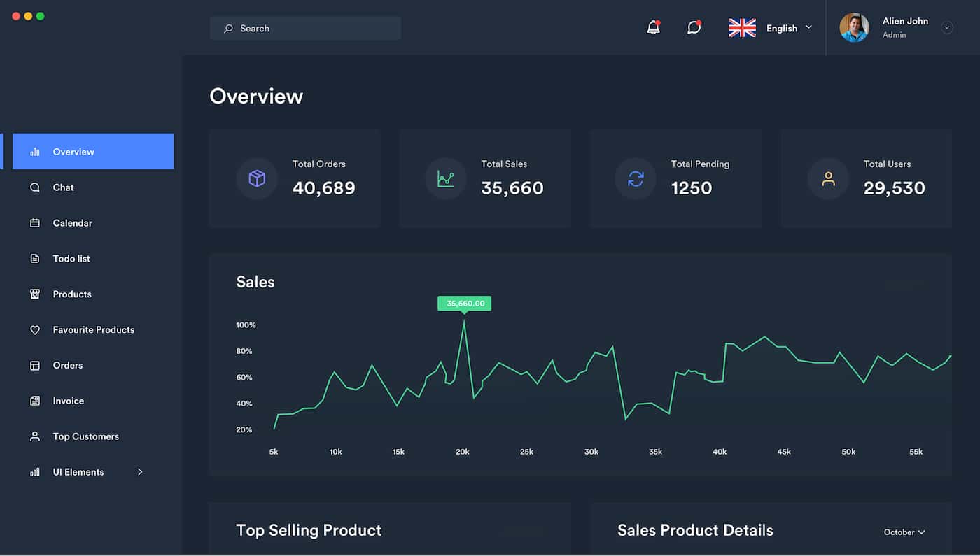Click the notification bell icon
Image resolution: width=980 pixels, height=556 pixels.
point(653,28)
